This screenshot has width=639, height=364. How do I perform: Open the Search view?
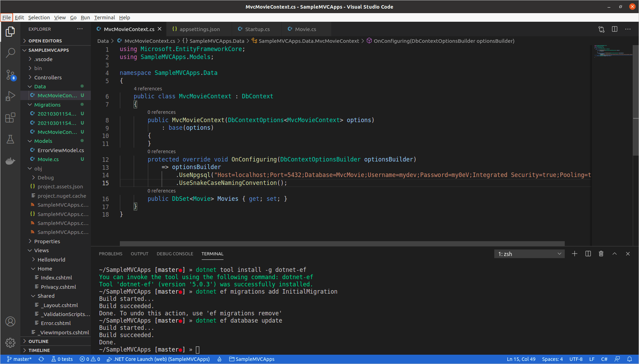click(x=10, y=52)
